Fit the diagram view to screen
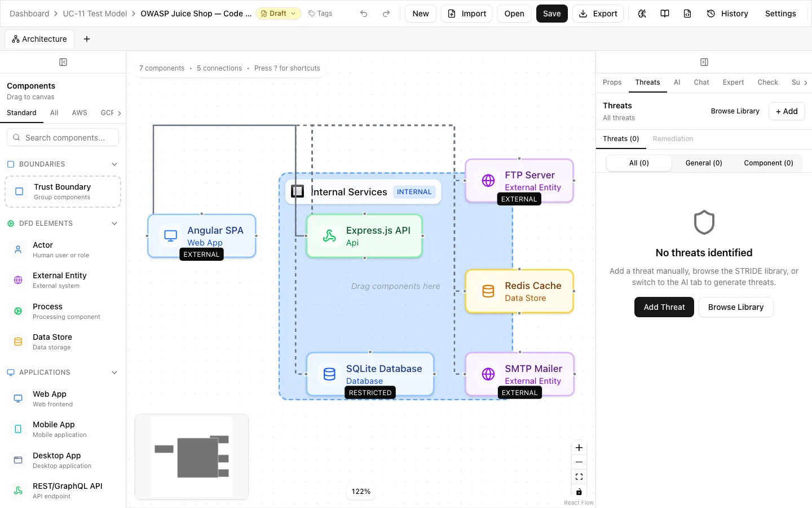The height and width of the screenshot is (508, 812). tap(579, 477)
